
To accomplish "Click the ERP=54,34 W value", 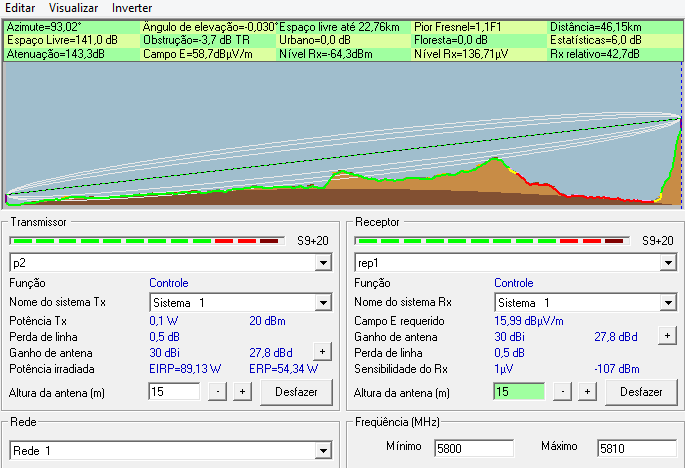I will point(284,369).
